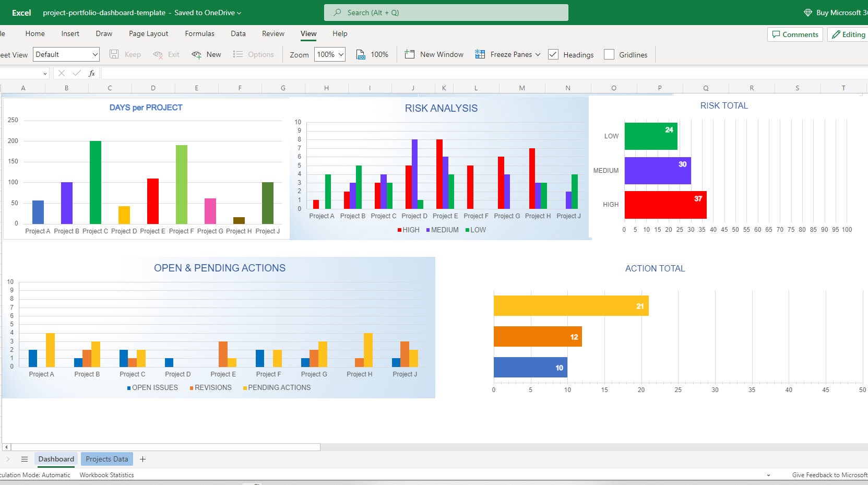Enable the Gridlines checkbox
This screenshot has height=485, width=868.
coord(609,54)
